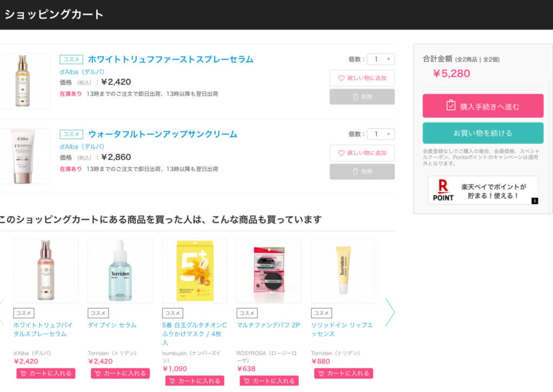Image resolution: width=553 pixels, height=392 pixels.
Task: Click the 在庫あり stock status of the sun cream
Action: [71, 169]
